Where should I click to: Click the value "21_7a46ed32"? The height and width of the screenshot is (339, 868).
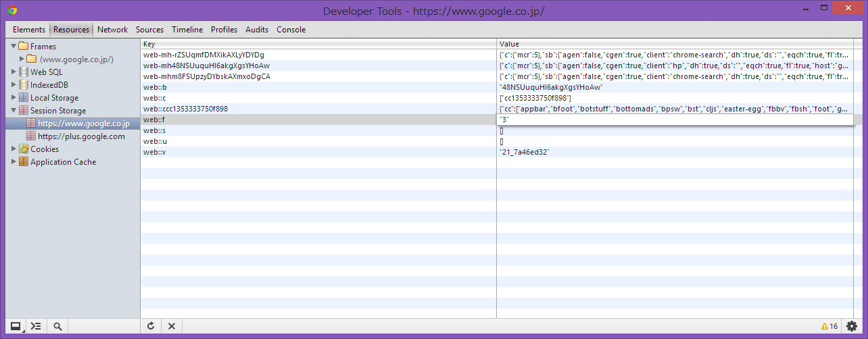pos(525,152)
